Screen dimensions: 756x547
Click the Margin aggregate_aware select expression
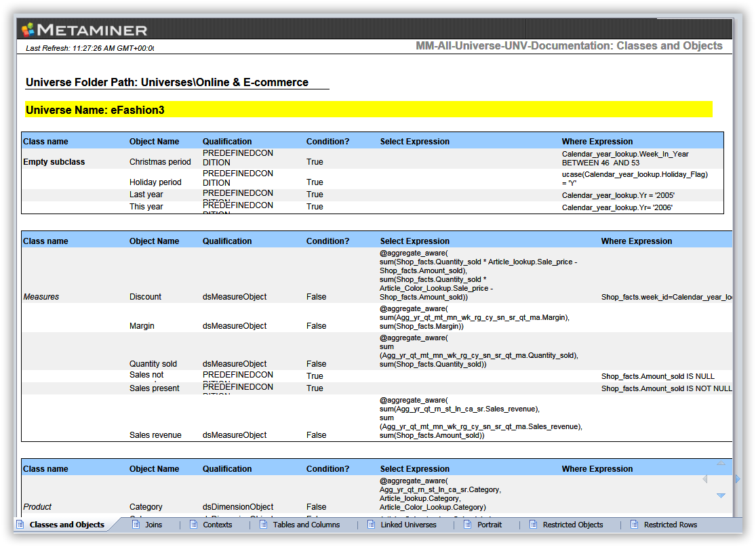click(475, 317)
